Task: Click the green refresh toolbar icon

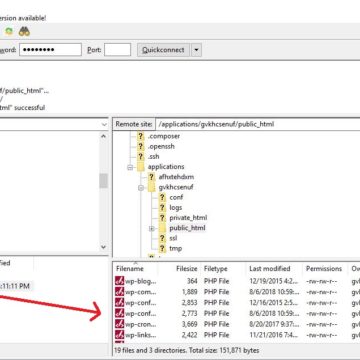Action: 9,32
